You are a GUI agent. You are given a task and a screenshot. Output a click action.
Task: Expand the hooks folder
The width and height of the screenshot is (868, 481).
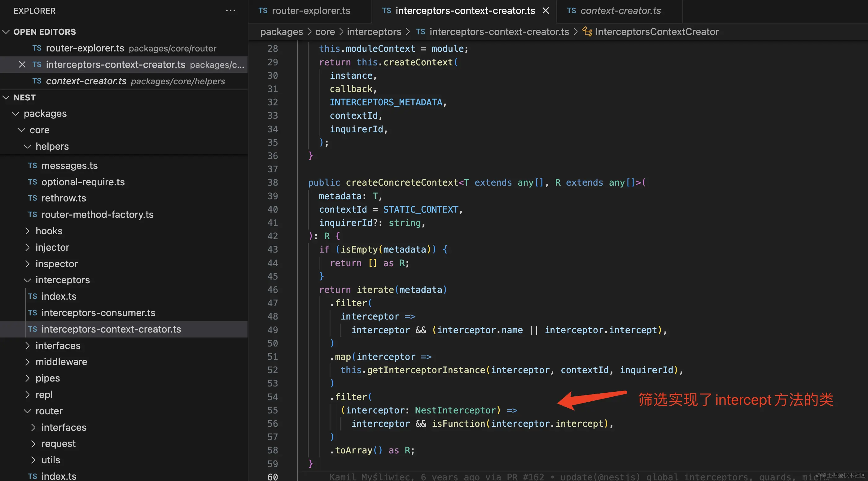tap(28, 231)
